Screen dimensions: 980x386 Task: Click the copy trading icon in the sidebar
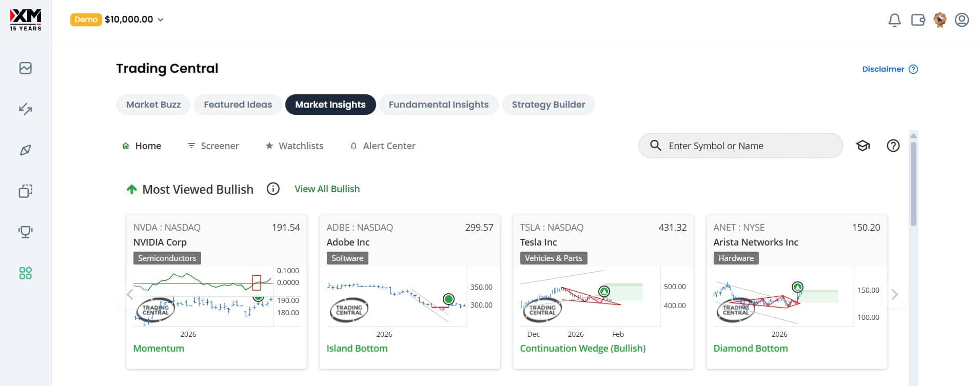tap(26, 191)
